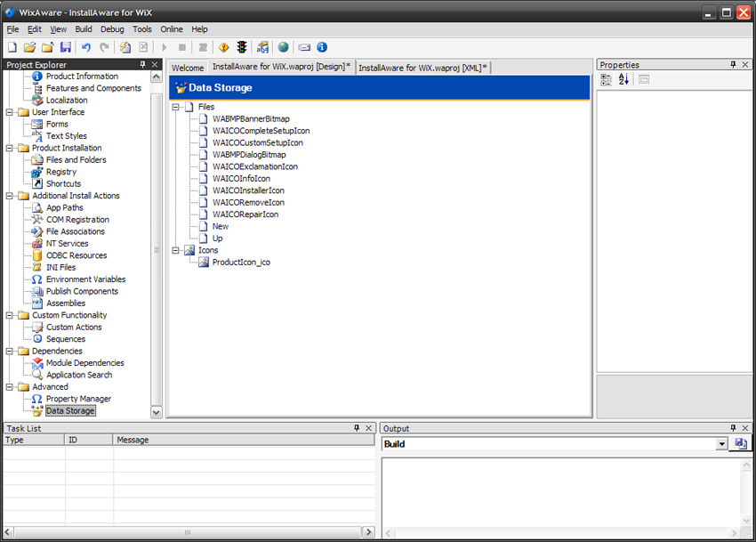Pin the Task List panel

[x=357, y=428]
